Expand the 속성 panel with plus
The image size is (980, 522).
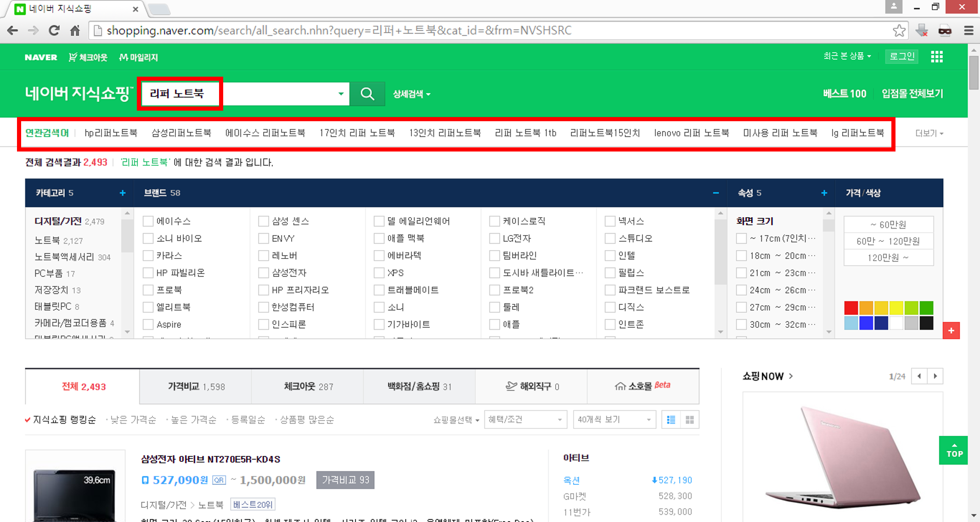click(824, 193)
